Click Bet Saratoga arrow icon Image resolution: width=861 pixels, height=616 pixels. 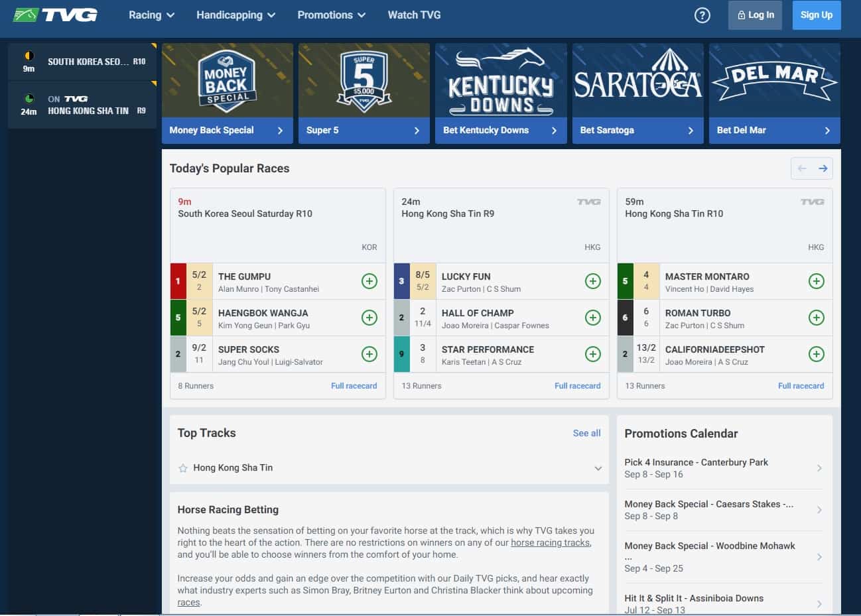coord(691,131)
